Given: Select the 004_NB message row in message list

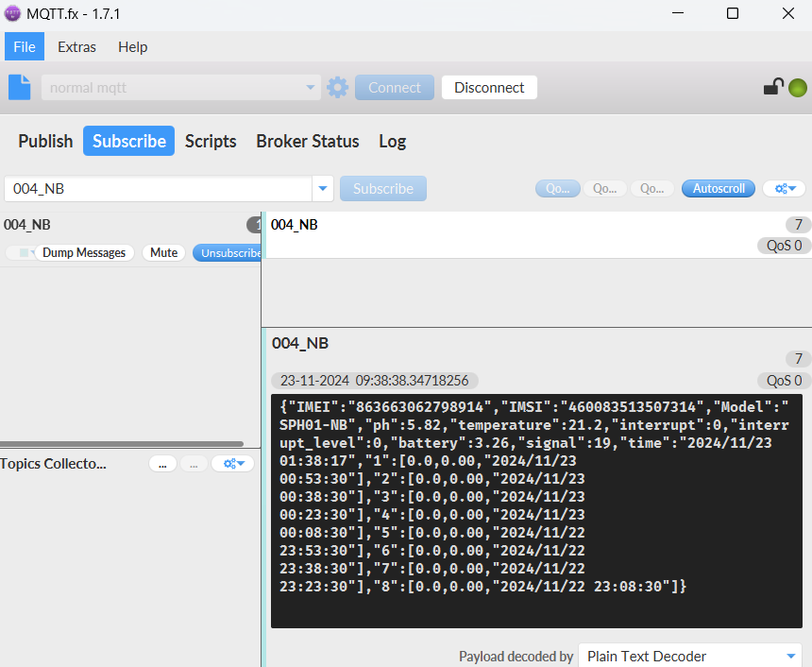Looking at the screenshot, I should (538, 234).
